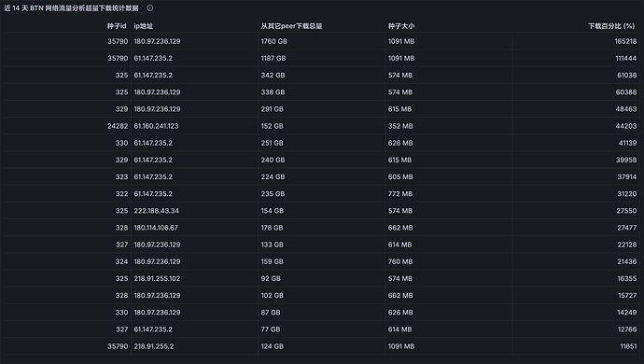The width and height of the screenshot is (644, 364).
Task: Click percentage value 11651 in last row
Action: coord(628,346)
